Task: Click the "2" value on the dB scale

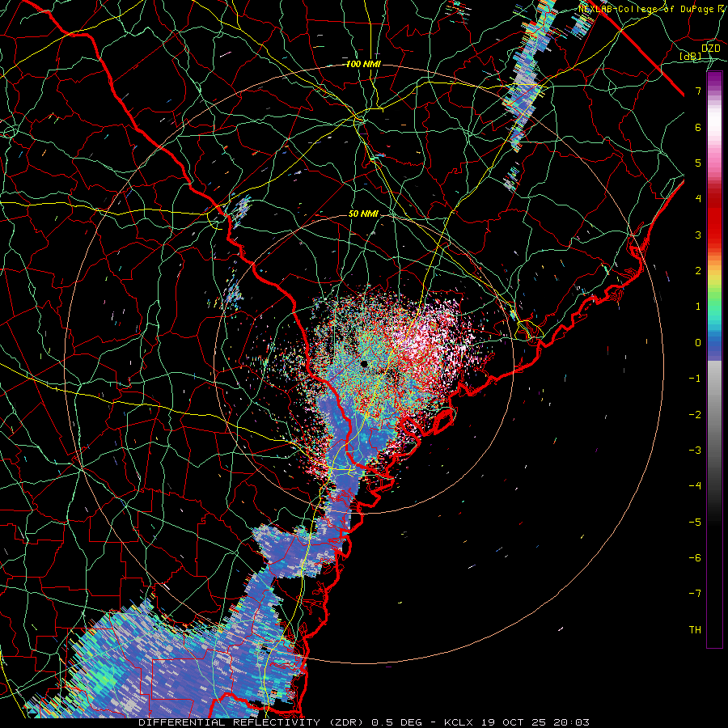Action: (x=698, y=271)
